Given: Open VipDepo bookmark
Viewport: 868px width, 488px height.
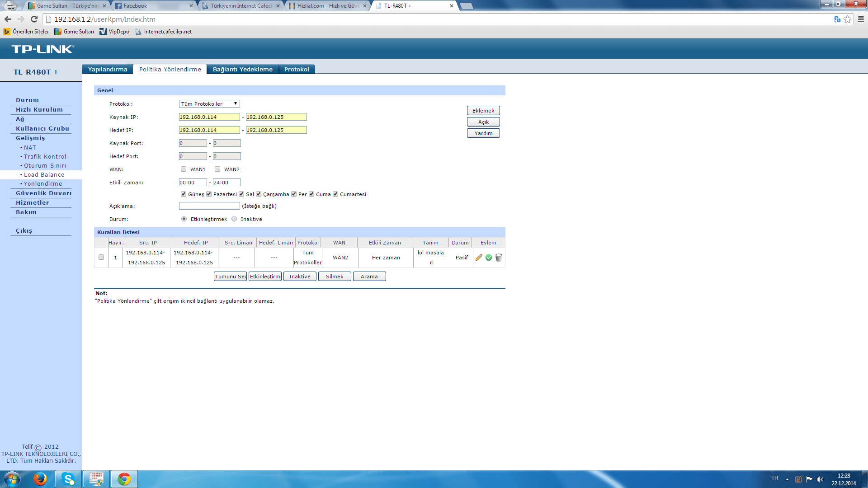Looking at the screenshot, I should [114, 32].
